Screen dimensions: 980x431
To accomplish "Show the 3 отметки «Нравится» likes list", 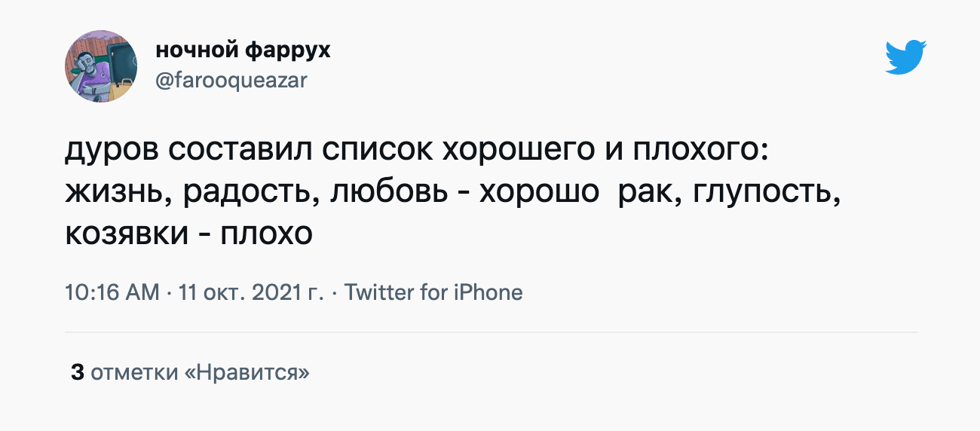I will point(190,371).
